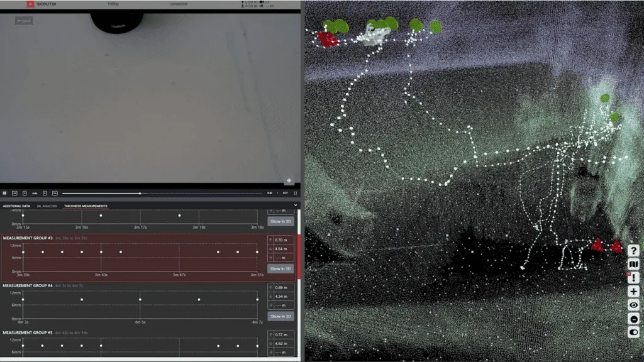Click the 4.54 m down-distance value in Group #3

coord(281,249)
